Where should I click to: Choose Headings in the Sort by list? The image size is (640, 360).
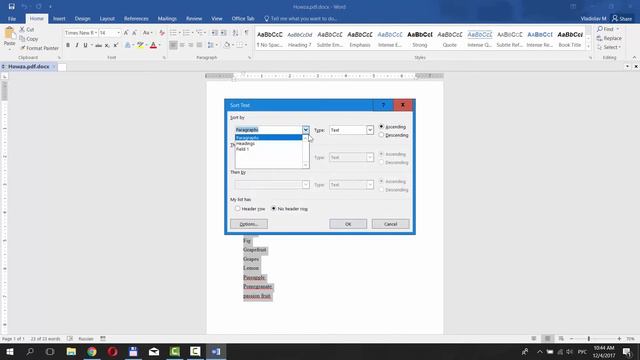point(269,143)
